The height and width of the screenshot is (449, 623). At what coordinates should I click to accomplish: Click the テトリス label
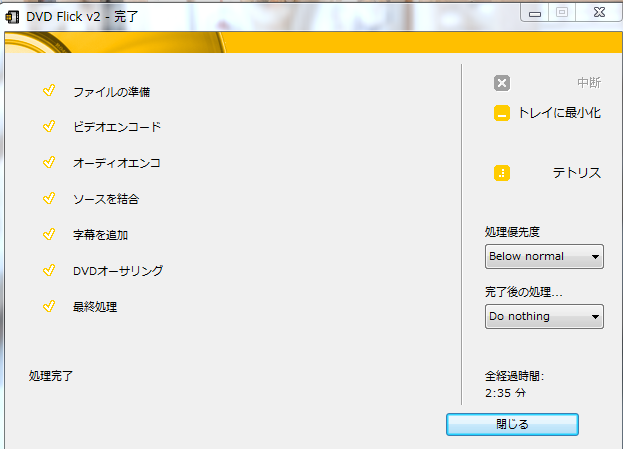point(577,173)
